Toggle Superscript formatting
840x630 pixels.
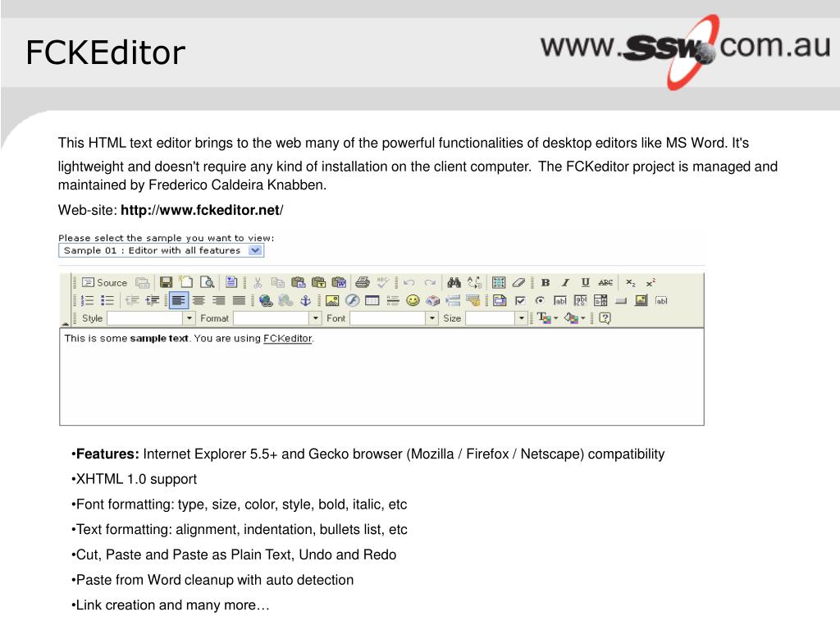(x=651, y=282)
